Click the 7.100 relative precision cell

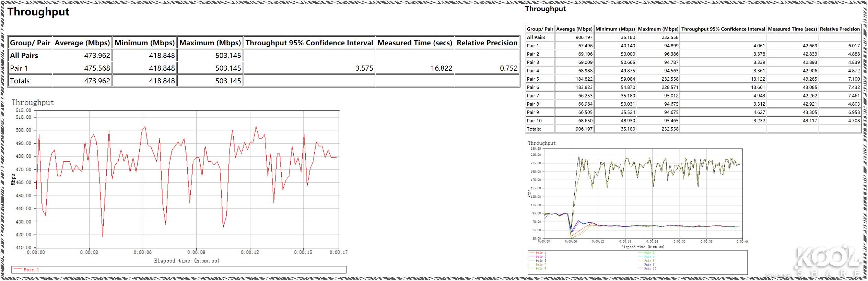[840, 79]
